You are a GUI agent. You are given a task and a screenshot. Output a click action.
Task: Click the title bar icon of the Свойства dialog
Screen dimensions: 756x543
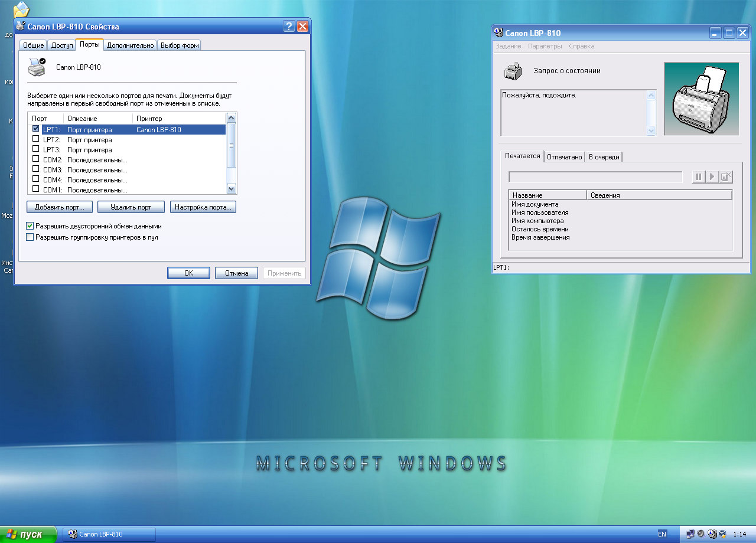[x=21, y=27]
